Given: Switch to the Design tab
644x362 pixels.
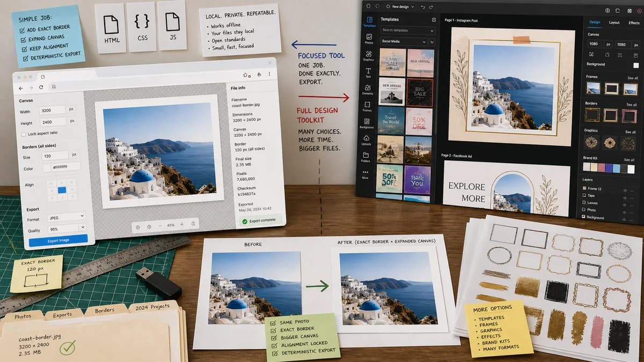Looking at the screenshot, I should pyautogui.click(x=595, y=23).
